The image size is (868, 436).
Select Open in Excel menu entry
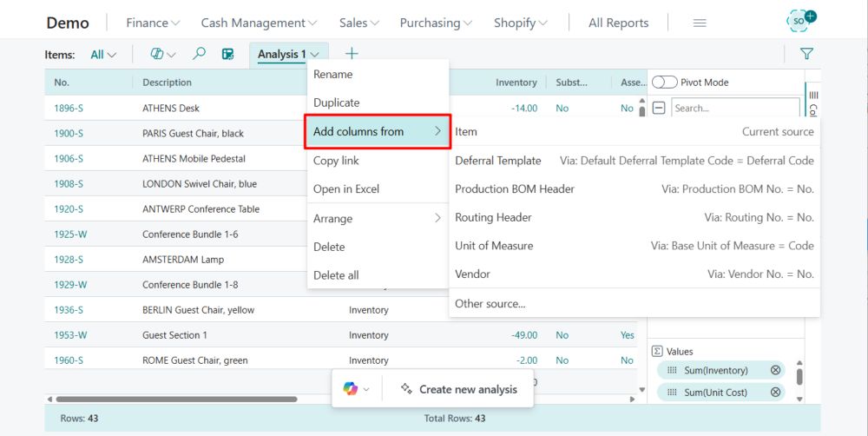point(378,189)
